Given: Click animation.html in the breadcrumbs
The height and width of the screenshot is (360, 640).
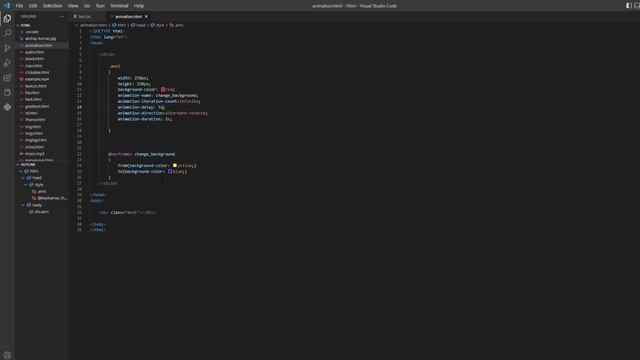Looking at the screenshot, I should tap(93, 25).
